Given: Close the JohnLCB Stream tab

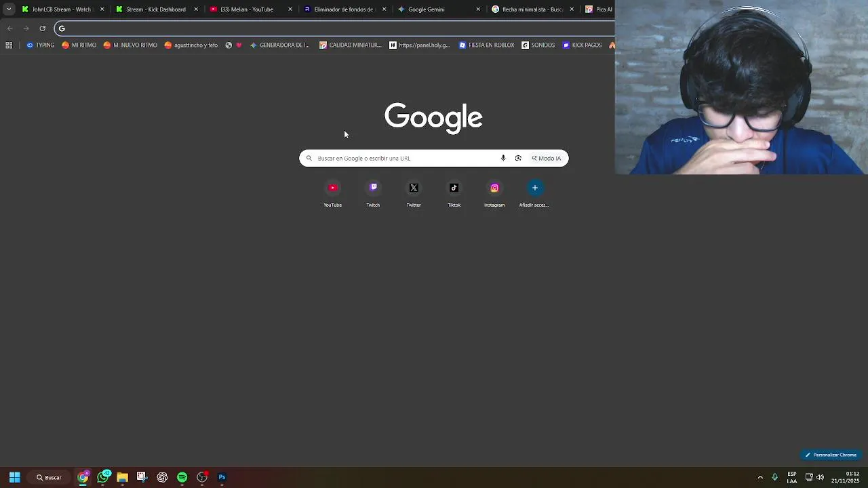Looking at the screenshot, I should (x=102, y=9).
